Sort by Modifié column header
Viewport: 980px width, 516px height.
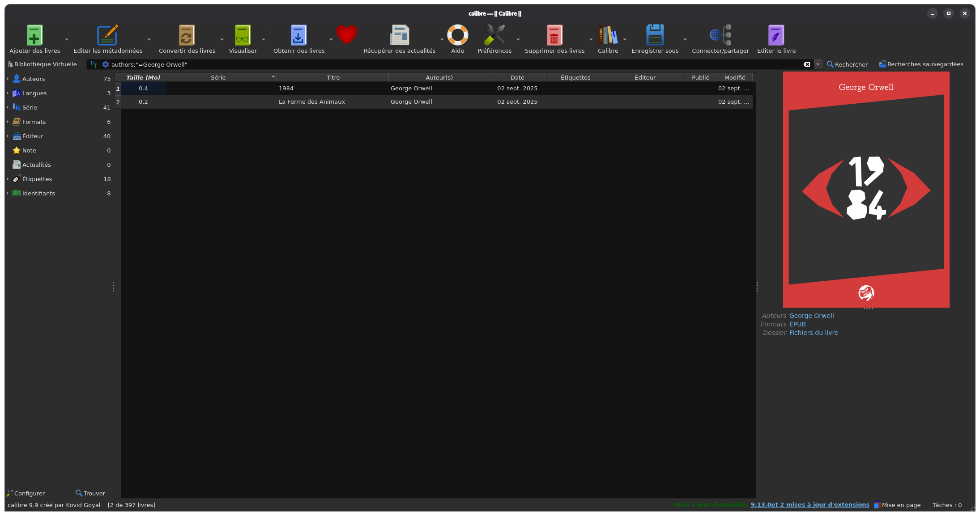click(x=735, y=77)
